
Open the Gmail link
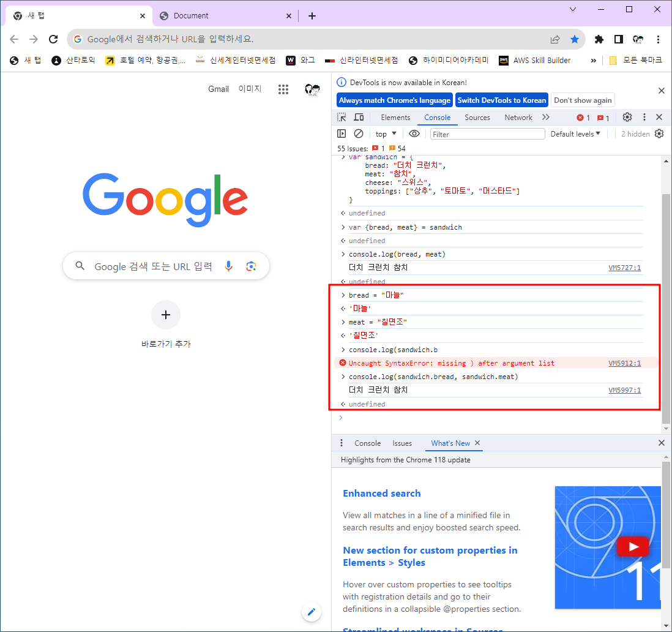pos(218,89)
